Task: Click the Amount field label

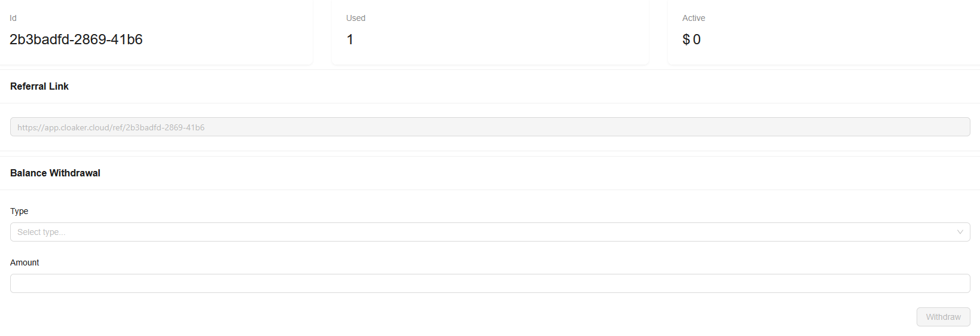Action: (x=25, y=262)
